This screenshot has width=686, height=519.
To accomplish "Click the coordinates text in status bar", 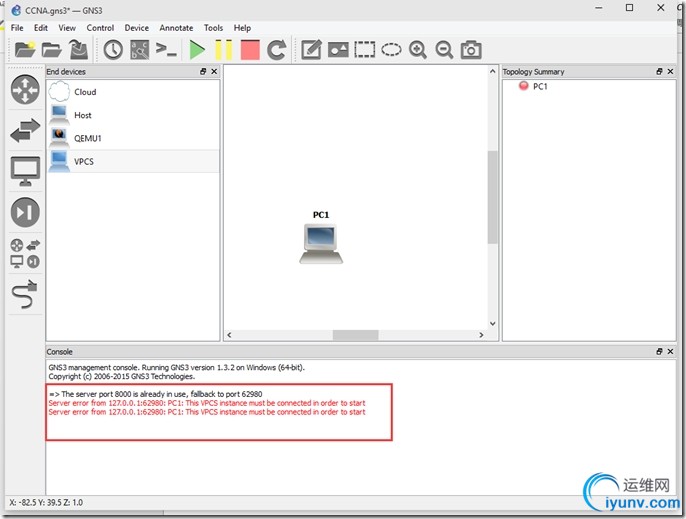I will [46, 502].
